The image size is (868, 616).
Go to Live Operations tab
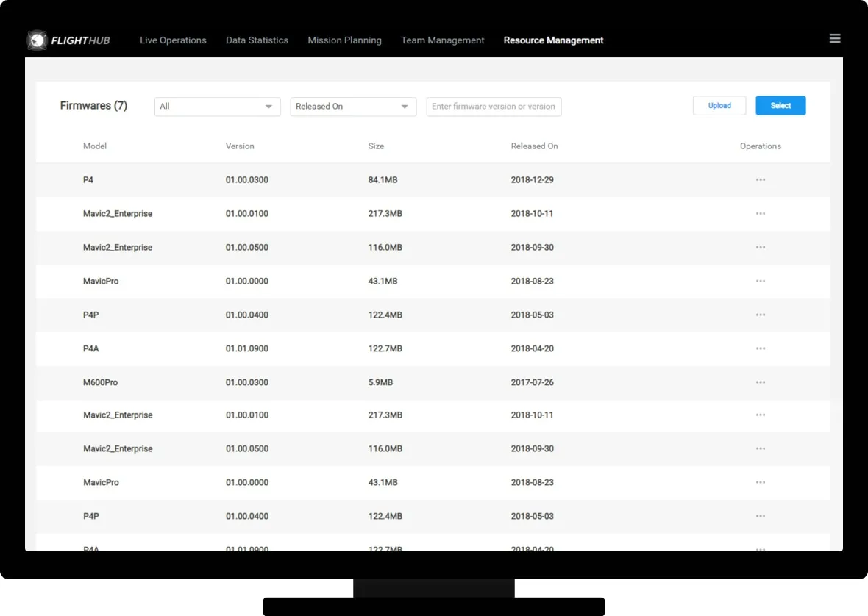[173, 40]
